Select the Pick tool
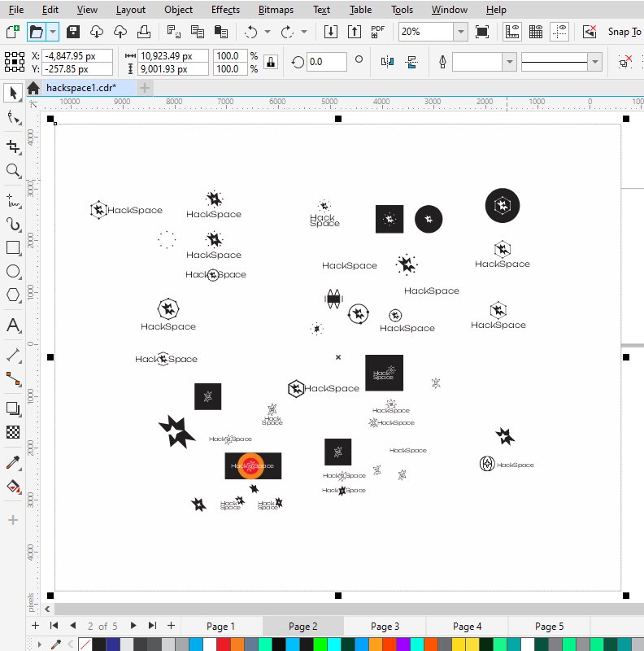 13,93
